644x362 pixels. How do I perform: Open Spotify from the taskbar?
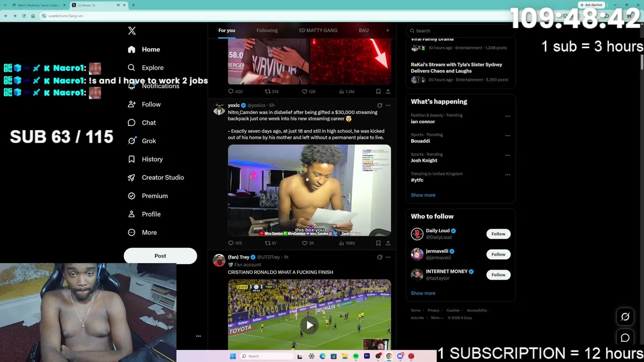(356, 356)
